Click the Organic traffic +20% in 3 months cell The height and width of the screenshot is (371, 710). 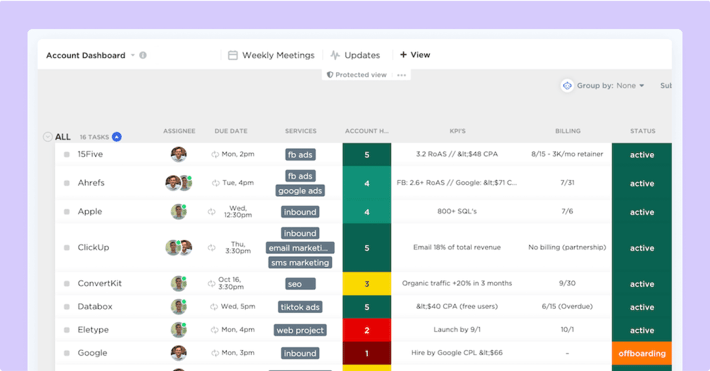click(457, 283)
